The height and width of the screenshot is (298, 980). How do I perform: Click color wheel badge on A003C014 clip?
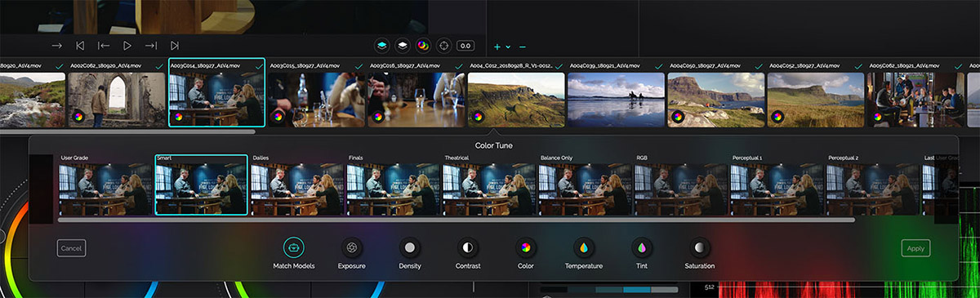pyautogui.click(x=179, y=116)
